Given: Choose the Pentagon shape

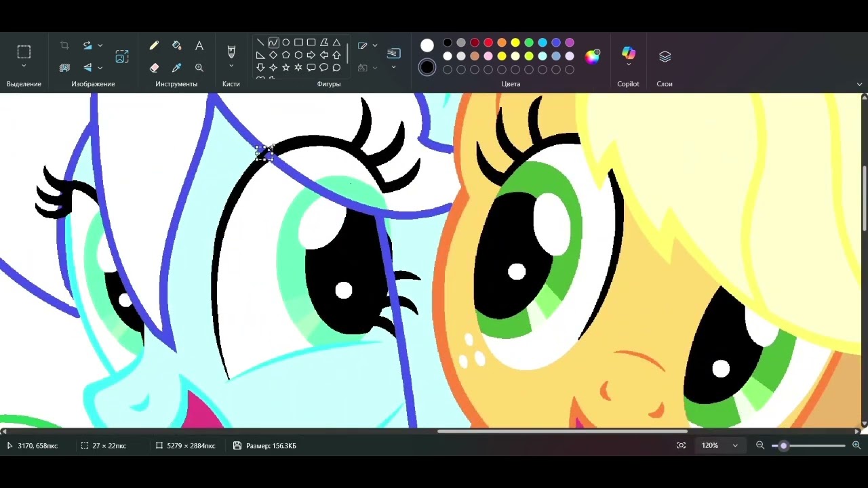Looking at the screenshot, I should click(285, 55).
